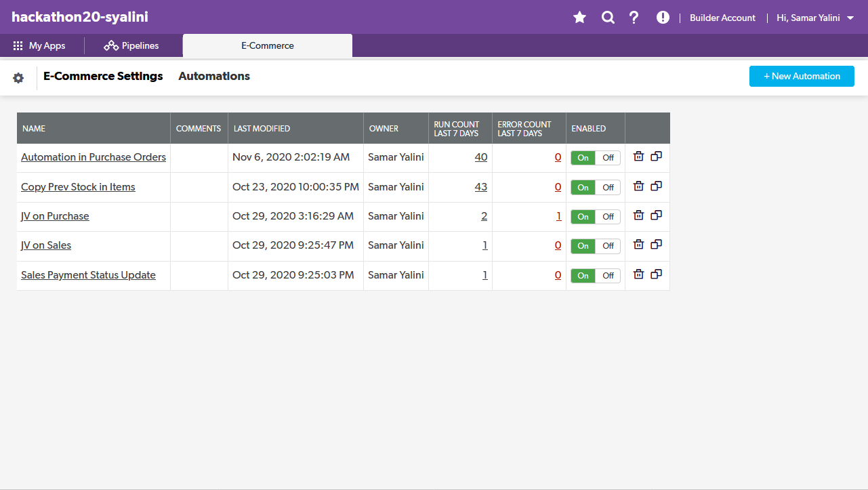Select date Oct 29, 2020 9:25:03 PM
This screenshot has width=868, height=490.
click(x=293, y=275)
